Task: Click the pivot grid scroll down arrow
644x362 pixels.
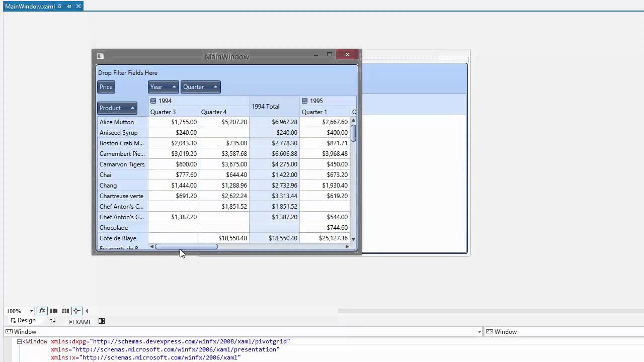Action: click(353, 239)
